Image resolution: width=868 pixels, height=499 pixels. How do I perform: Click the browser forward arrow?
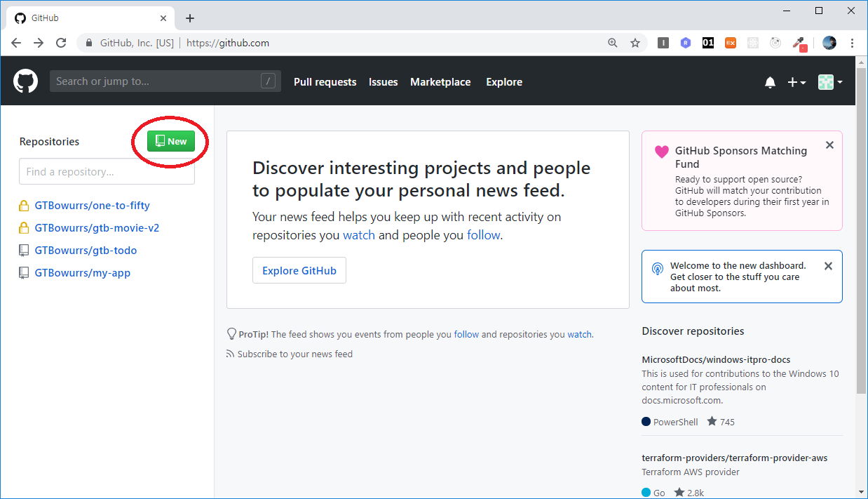[39, 43]
